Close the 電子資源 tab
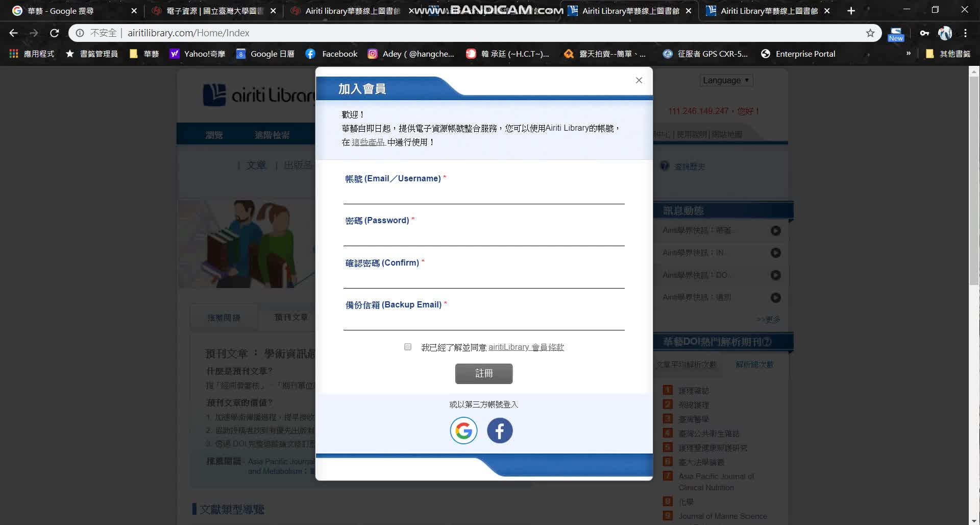 (273, 11)
